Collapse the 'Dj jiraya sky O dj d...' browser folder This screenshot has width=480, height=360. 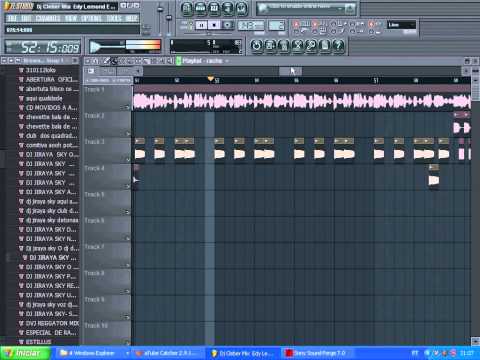[49, 248]
